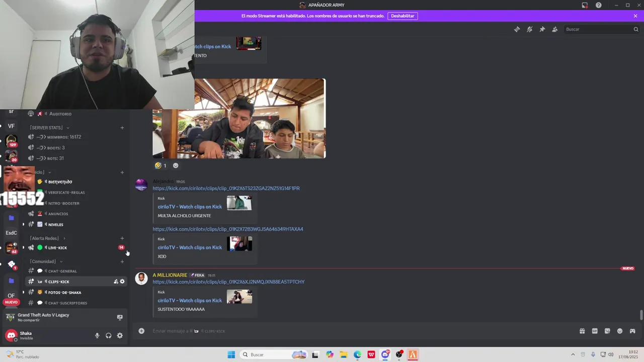
Task: Open the apps/activities controller icon
Action: pyautogui.click(x=632, y=331)
